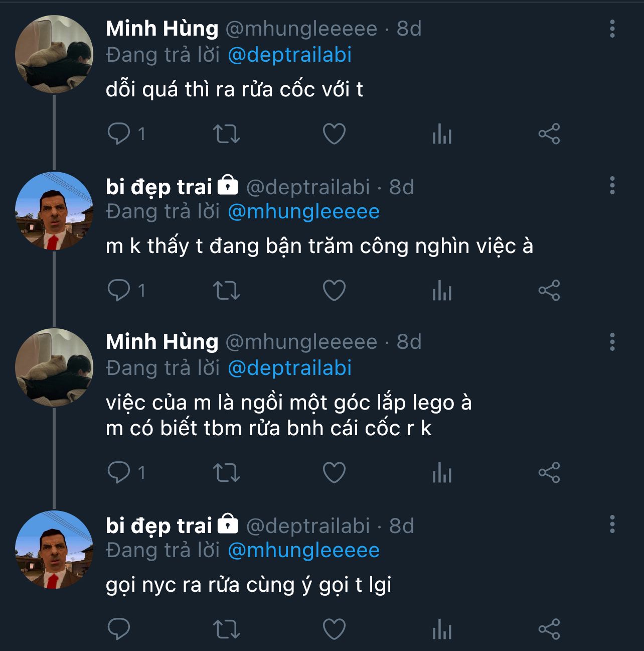Reply to the "gọi nyc ra rửa cùng" tweet
644x651 pixels.
coord(119,629)
